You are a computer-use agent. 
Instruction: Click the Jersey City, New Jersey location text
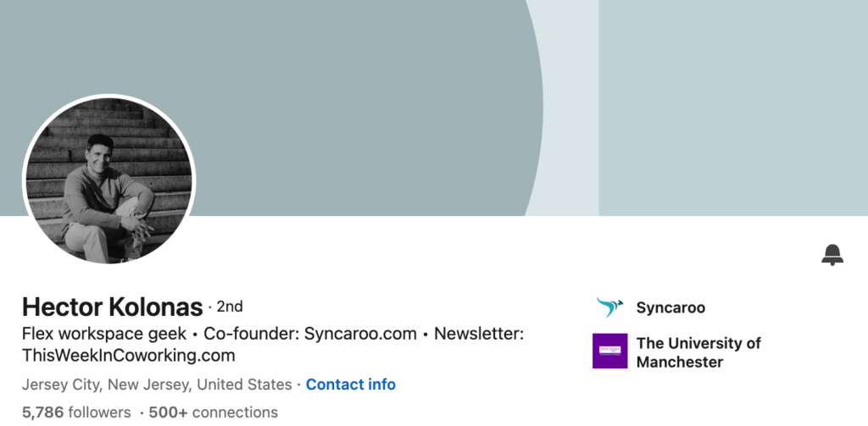pyautogui.click(x=157, y=385)
